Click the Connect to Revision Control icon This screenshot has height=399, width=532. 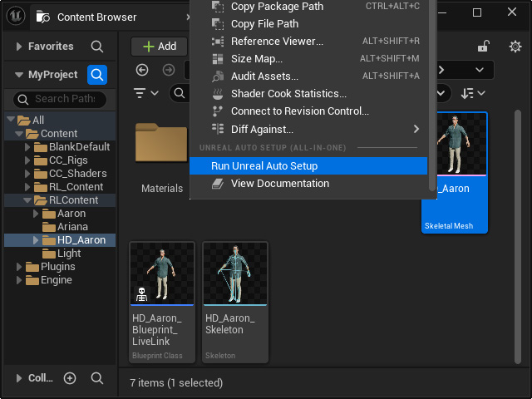[218, 111]
